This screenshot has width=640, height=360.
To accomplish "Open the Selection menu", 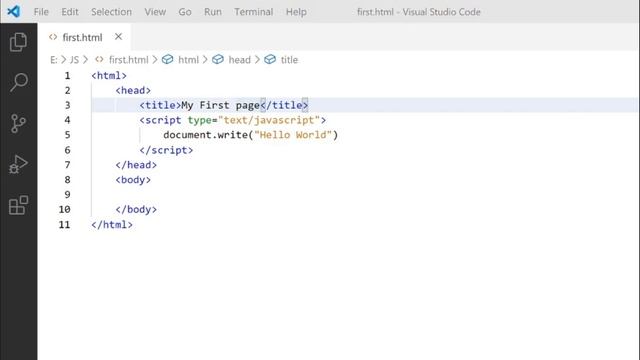I will point(111,12).
